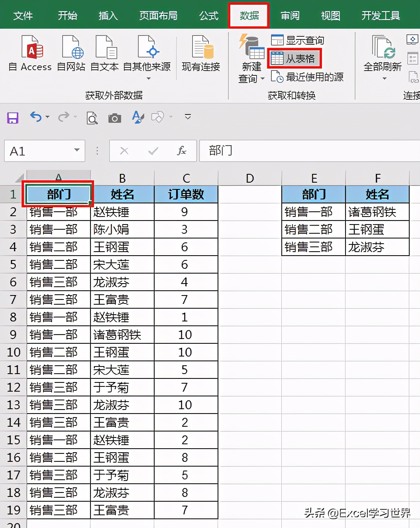Screen dimensions: 420x528
Task: Click cell B1 姓名 header
Action: coord(122,194)
